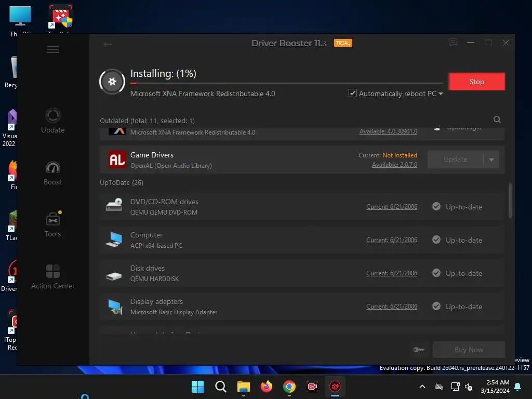Screen dimensions: 532x399
Task: Click the installation progress bar
Action: click(287, 83)
